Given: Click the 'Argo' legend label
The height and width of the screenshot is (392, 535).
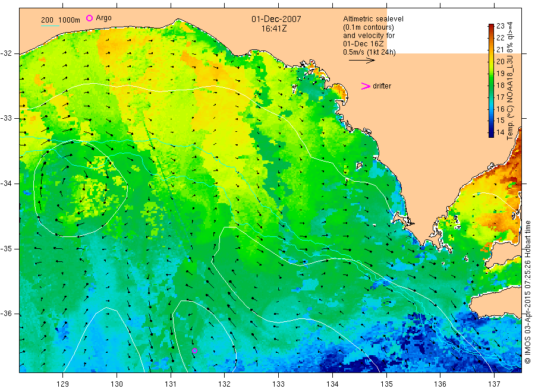Looking at the screenshot, I should click(103, 18).
